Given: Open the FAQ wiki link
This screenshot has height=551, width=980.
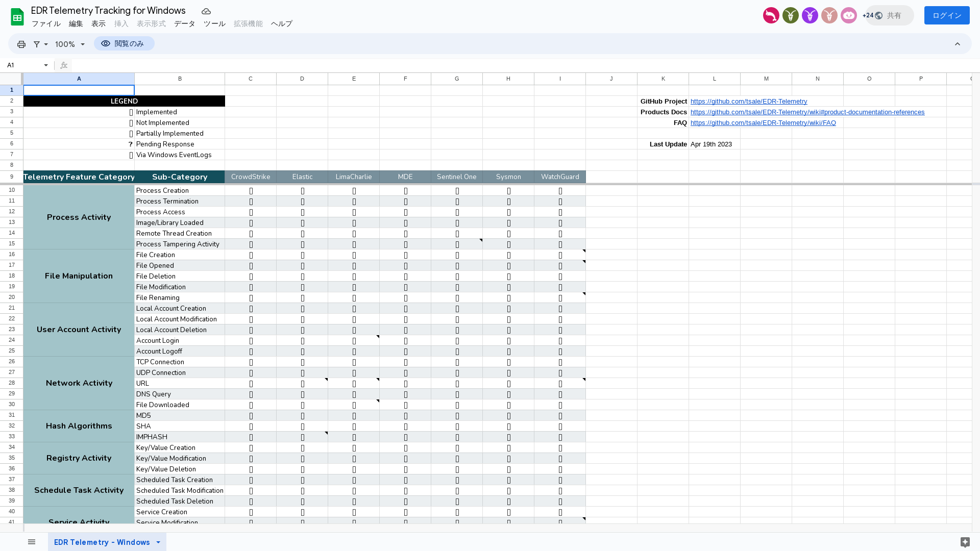Looking at the screenshot, I should coord(763,123).
